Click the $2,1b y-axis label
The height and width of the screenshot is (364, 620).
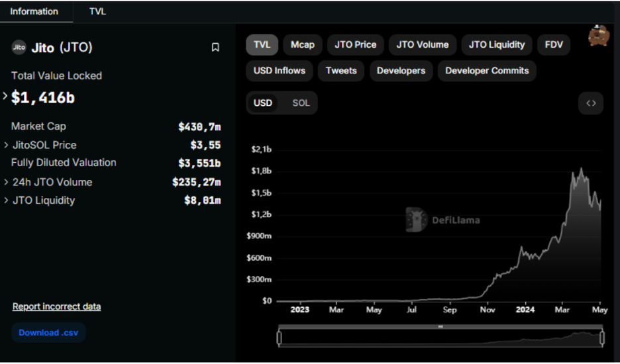[x=262, y=150]
